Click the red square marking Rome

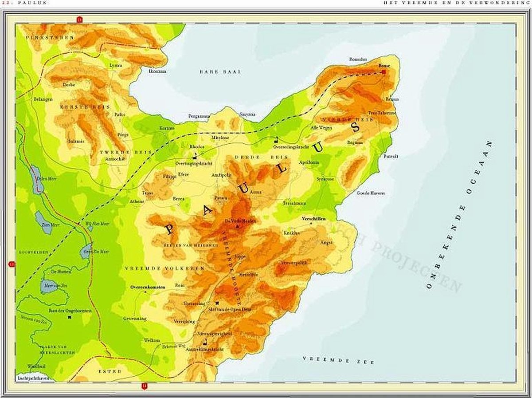383,71
